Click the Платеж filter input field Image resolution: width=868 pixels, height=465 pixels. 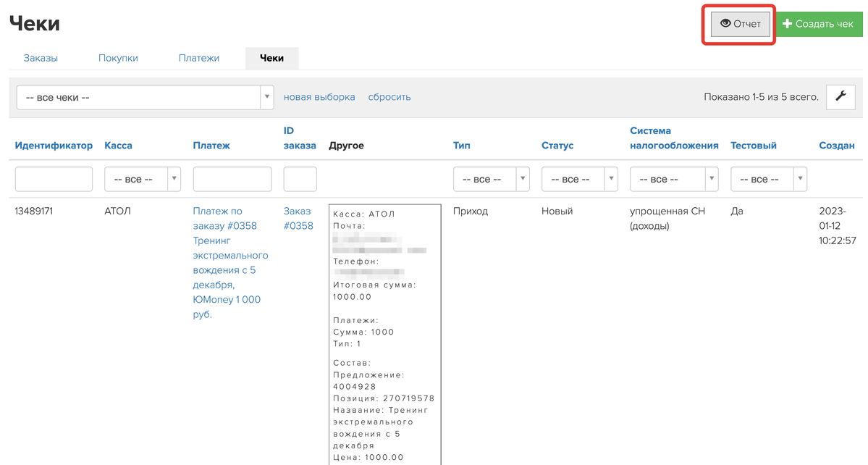(232, 179)
